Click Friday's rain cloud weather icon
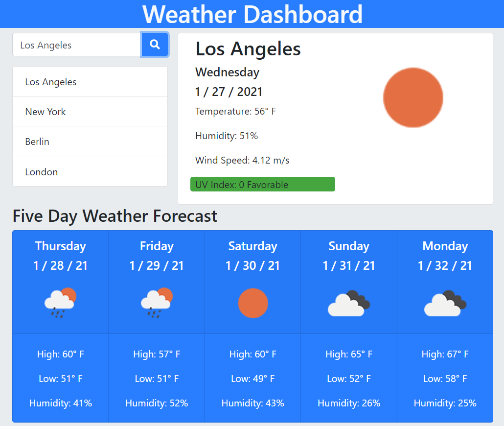This screenshot has height=426, width=504. pos(157,303)
